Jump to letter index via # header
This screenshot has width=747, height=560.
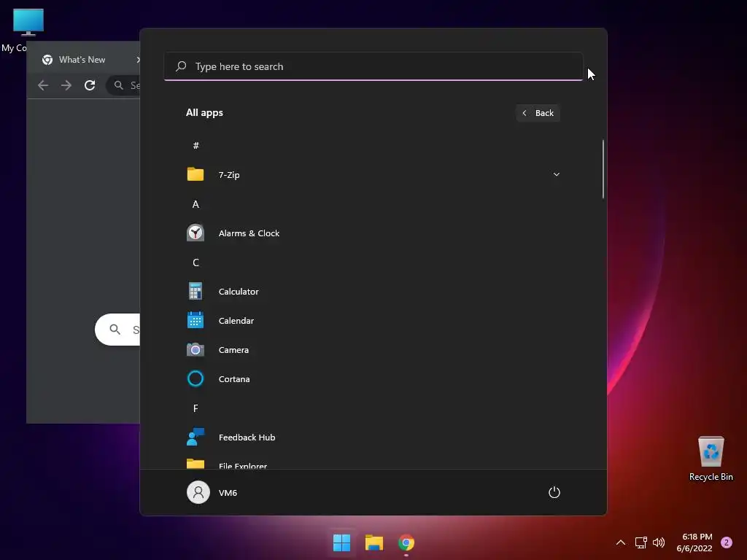point(196,145)
